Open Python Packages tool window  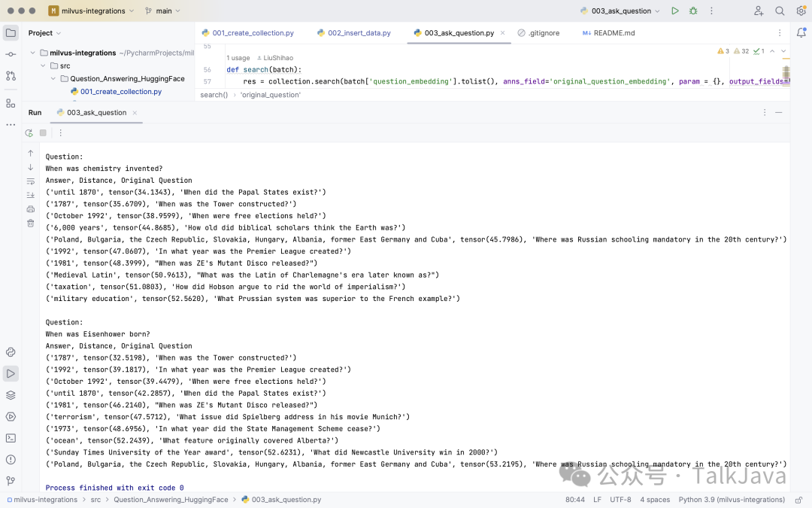coord(11,395)
